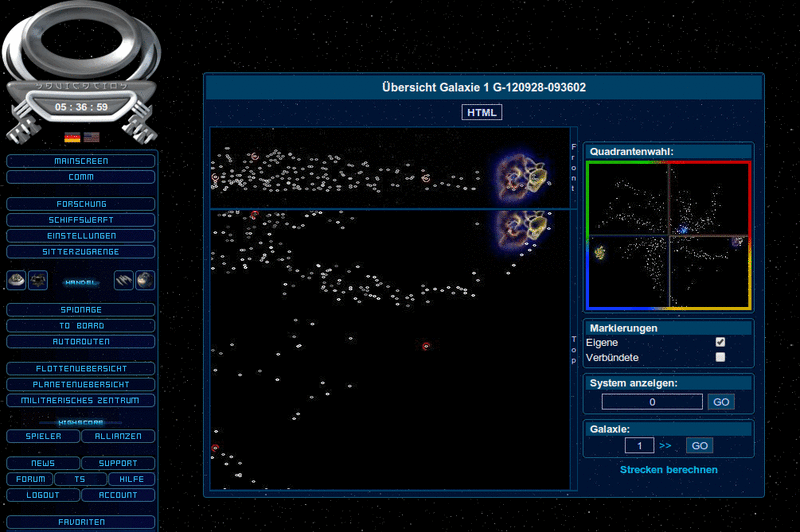Open the News page
Image resolution: width=800 pixels, height=532 pixels.
coord(43,463)
